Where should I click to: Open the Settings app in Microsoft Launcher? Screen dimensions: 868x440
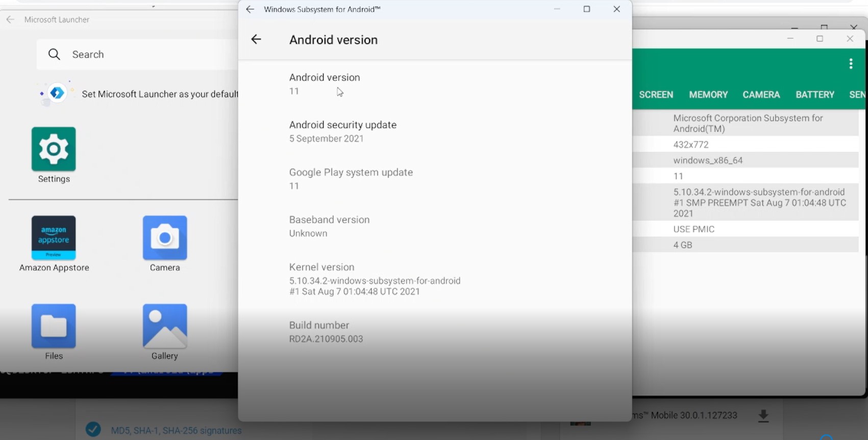pyautogui.click(x=54, y=149)
